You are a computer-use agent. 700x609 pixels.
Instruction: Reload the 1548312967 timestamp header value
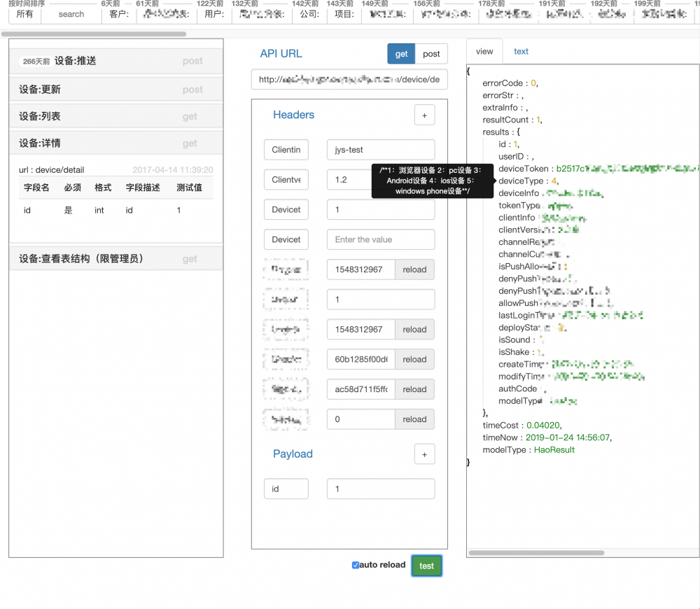tap(414, 269)
